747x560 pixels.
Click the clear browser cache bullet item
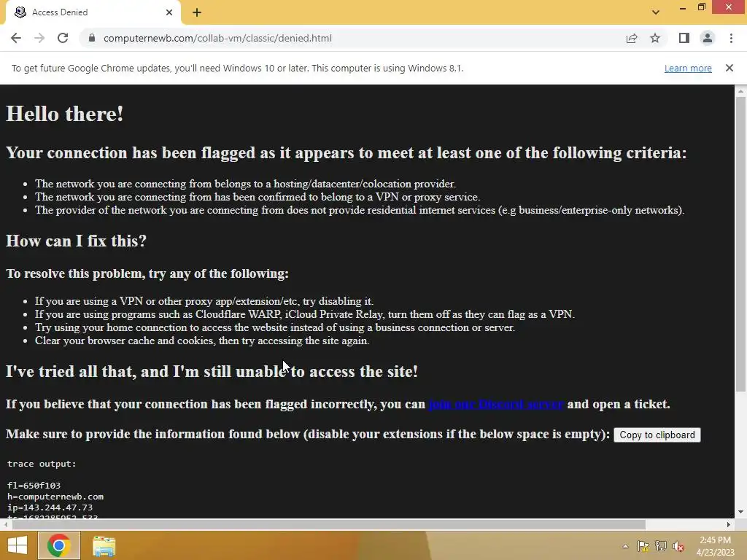point(202,341)
